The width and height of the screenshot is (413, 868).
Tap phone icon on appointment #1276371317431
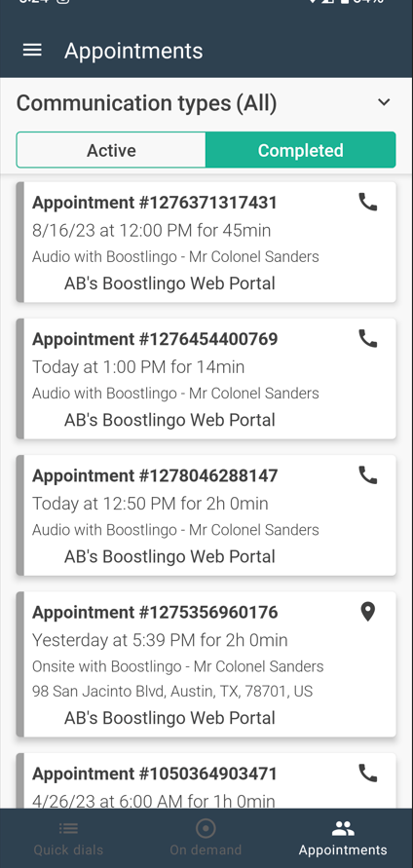pyautogui.click(x=368, y=202)
